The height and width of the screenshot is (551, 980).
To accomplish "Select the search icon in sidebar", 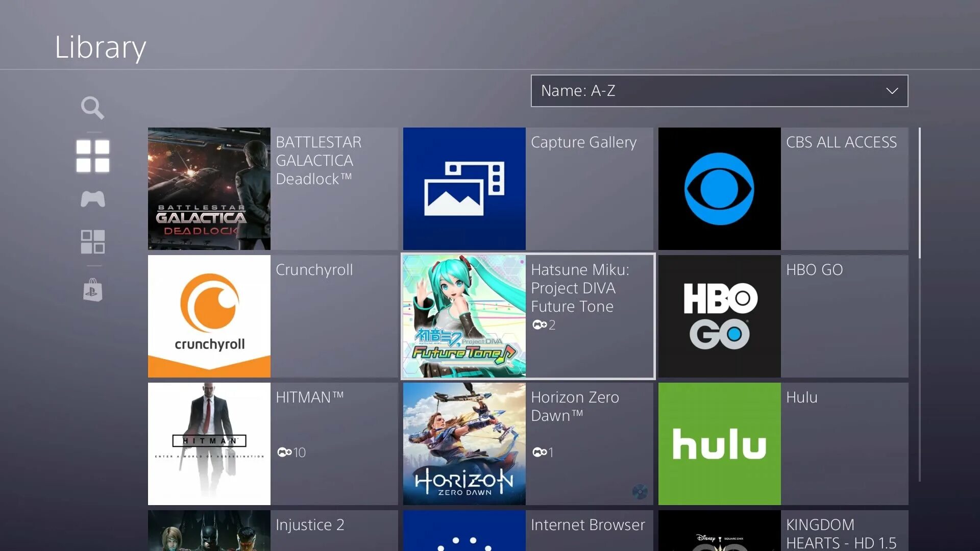I will click(93, 108).
